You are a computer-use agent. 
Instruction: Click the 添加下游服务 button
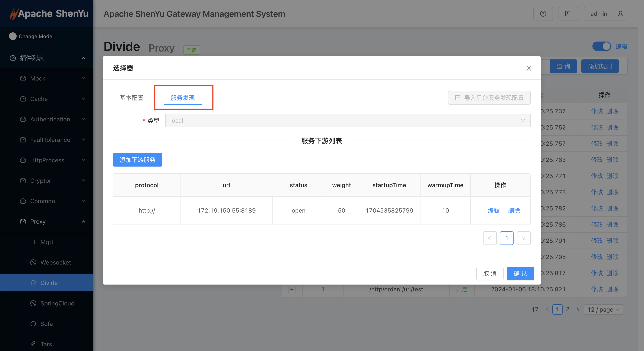[137, 160]
